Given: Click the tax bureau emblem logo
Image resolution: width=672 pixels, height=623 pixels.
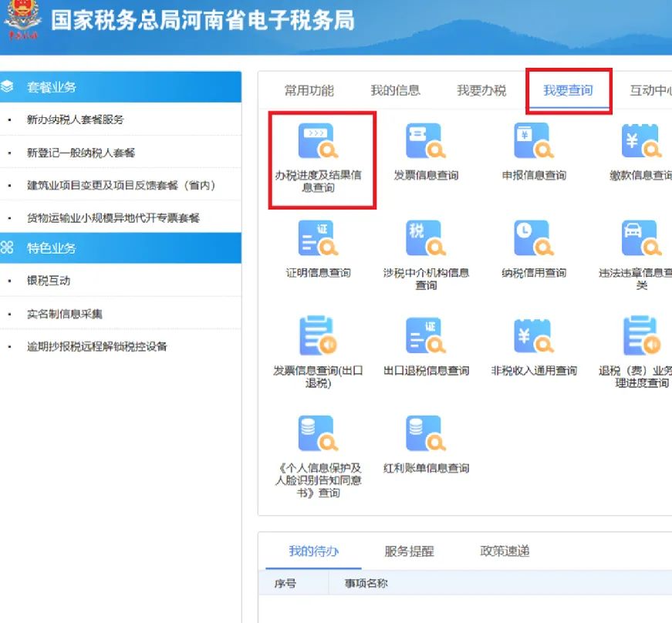Looking at the screenshot, I should (x=22, y=20).
